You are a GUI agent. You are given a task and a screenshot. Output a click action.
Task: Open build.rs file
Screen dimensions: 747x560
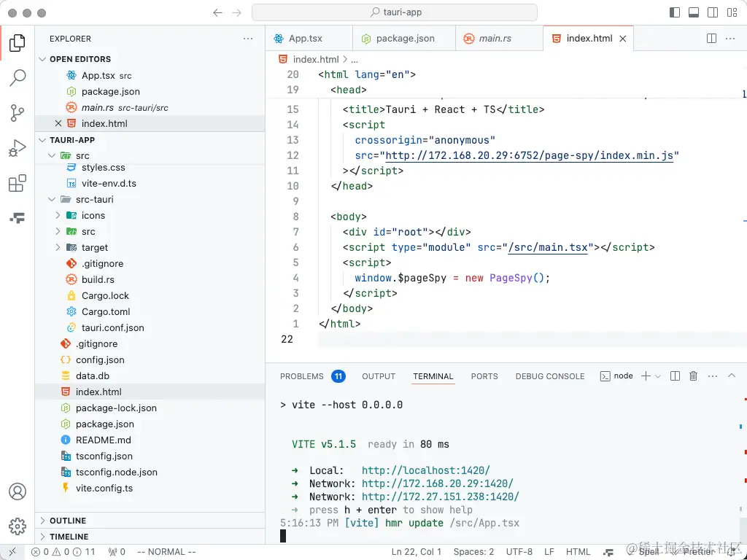pyautogui.click(x=150, y=279)
